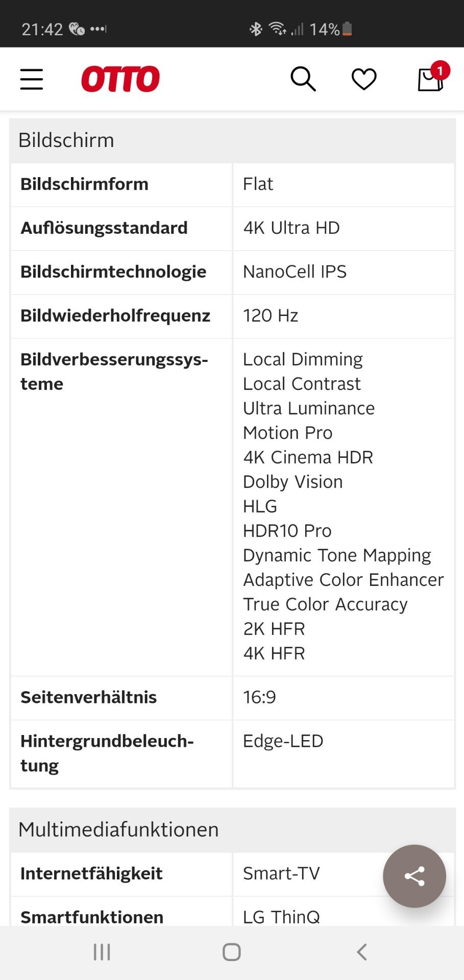Select the Bildschirmtechnologie row label
This screenshot has height=980, width=464.
tap(113, 272)
